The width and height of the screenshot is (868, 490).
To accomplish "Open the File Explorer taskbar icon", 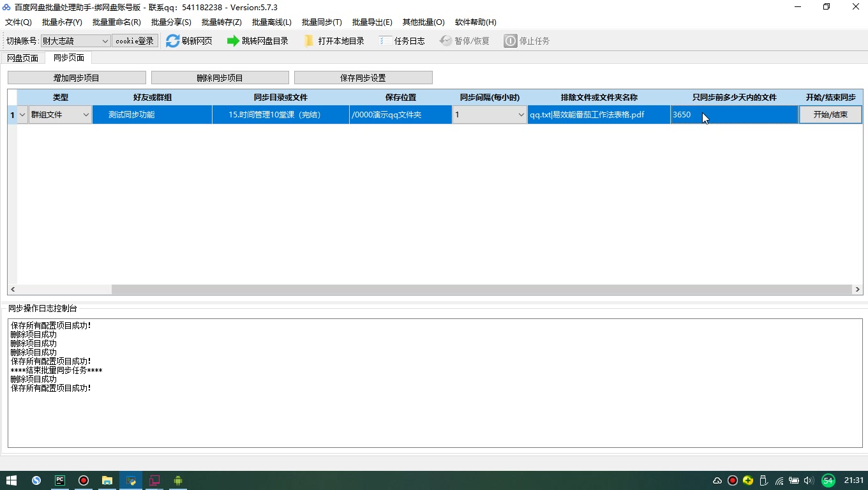I will pos(107,480).
